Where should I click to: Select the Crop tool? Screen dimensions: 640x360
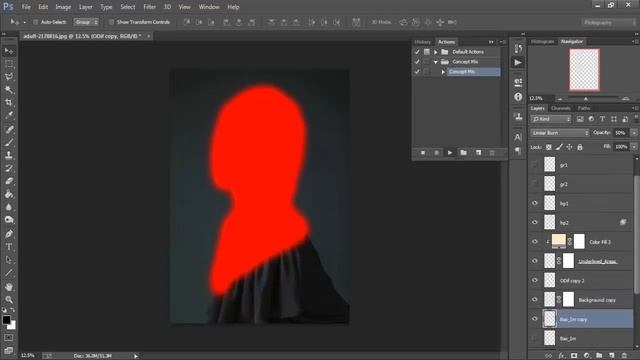pos(9,102)
